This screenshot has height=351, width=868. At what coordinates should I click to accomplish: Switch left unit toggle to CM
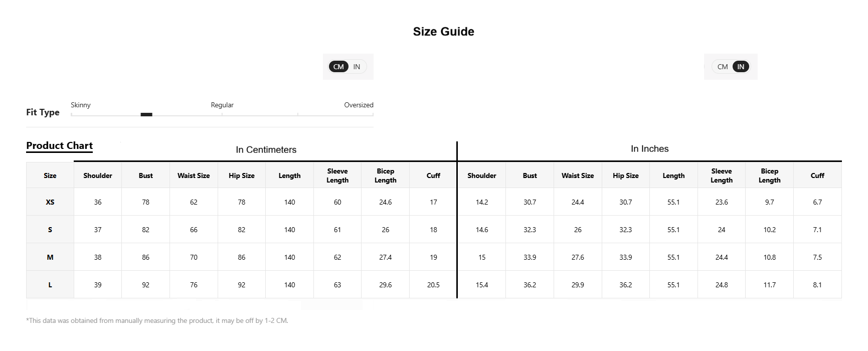click(x=338, y=67)
